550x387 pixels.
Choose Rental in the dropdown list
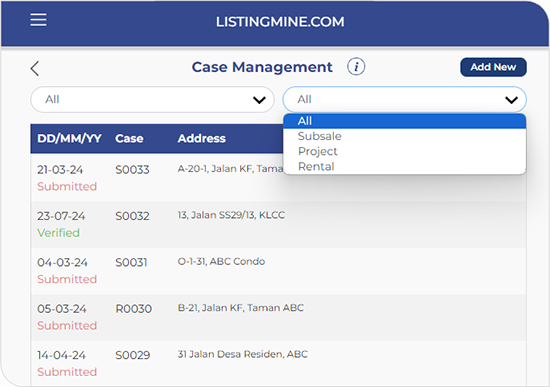pos(404,166)
